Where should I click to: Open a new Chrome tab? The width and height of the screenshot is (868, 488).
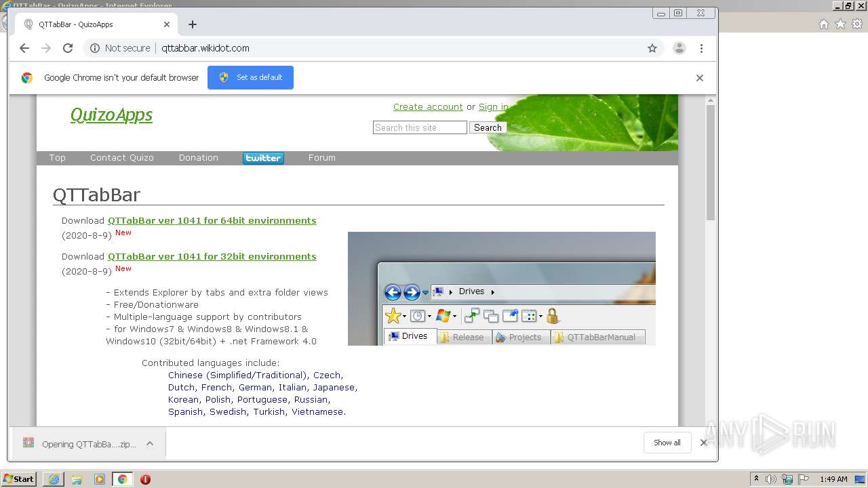coord(193,24)
